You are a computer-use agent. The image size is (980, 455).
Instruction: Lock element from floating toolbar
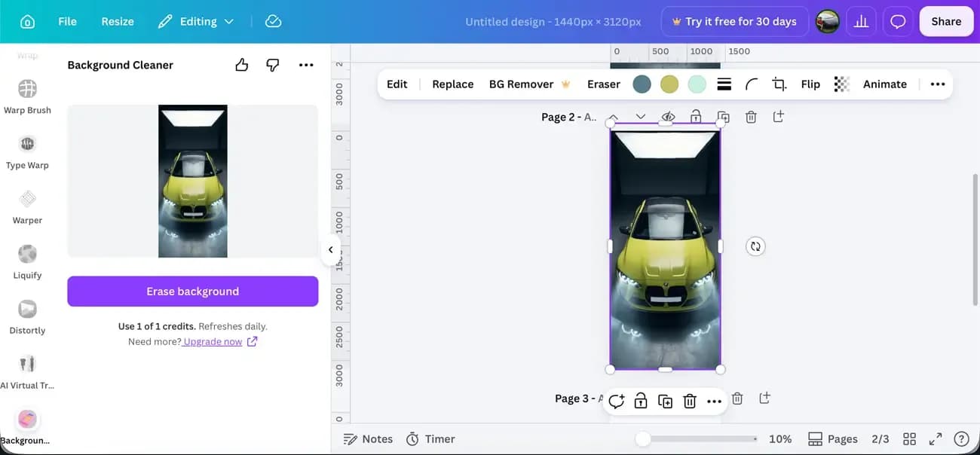pos(641,402)
